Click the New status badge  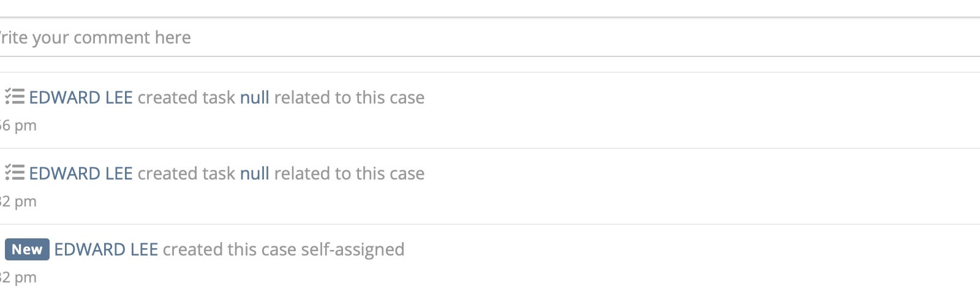tap(27, 249)
